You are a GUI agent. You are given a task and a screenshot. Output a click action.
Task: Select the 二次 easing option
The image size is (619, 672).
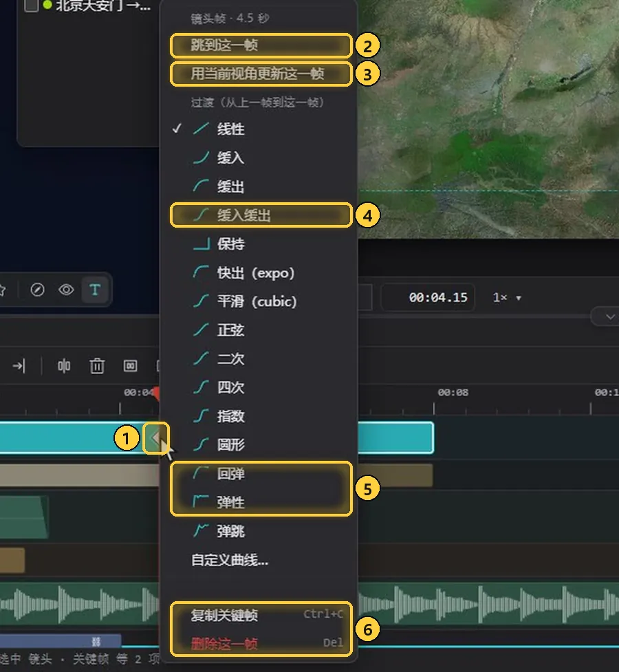pyautogui.click(x=259, y=359)
